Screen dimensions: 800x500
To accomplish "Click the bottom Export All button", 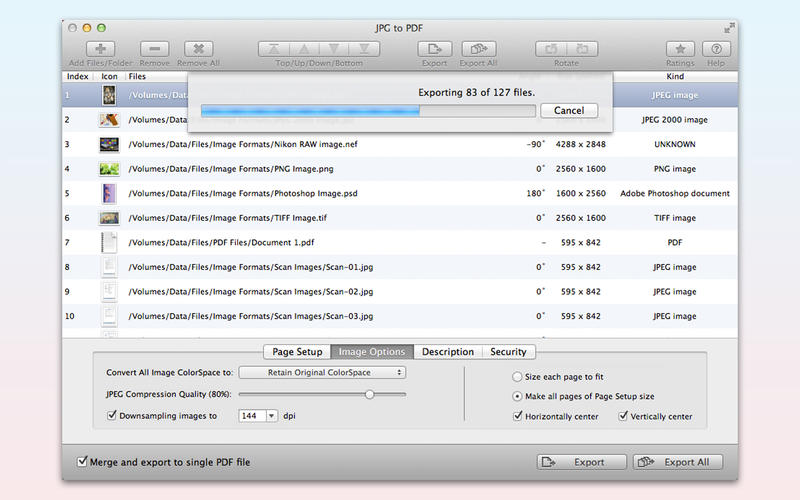I will pos(679,462).
